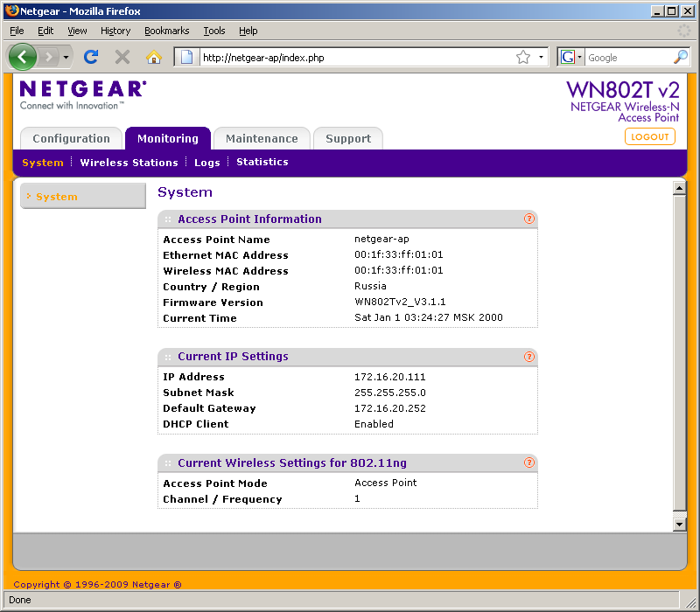Open the Support tab
The height and width of the screenshot is (612, 700).
(x=348, y=139)
